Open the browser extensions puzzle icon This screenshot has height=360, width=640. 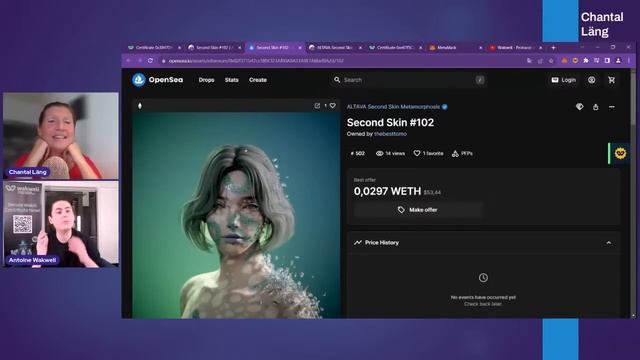586,61
